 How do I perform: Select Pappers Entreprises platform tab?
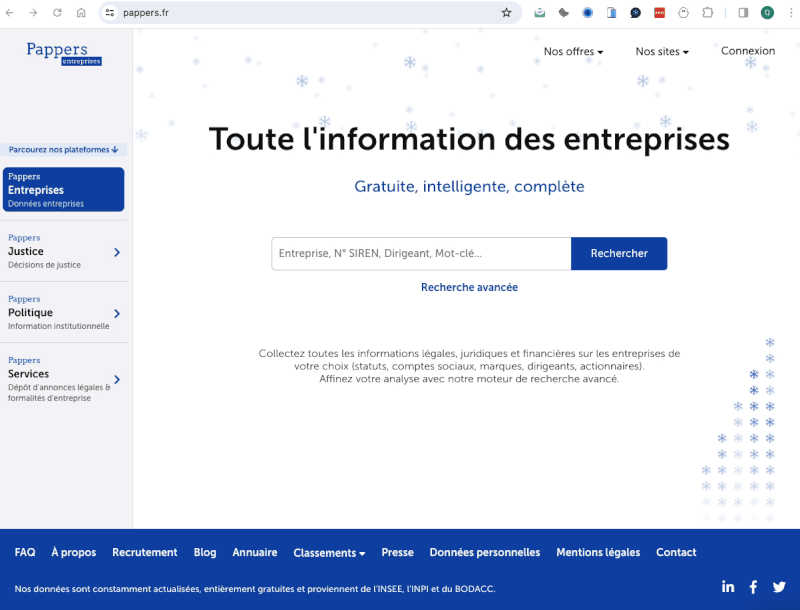[63, 189]
